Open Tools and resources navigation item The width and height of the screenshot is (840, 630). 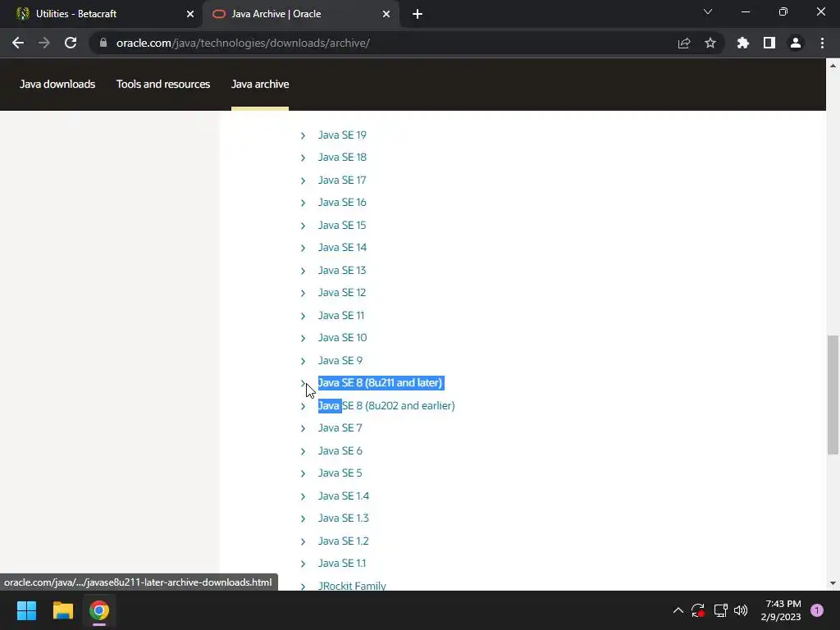[163, 84]
